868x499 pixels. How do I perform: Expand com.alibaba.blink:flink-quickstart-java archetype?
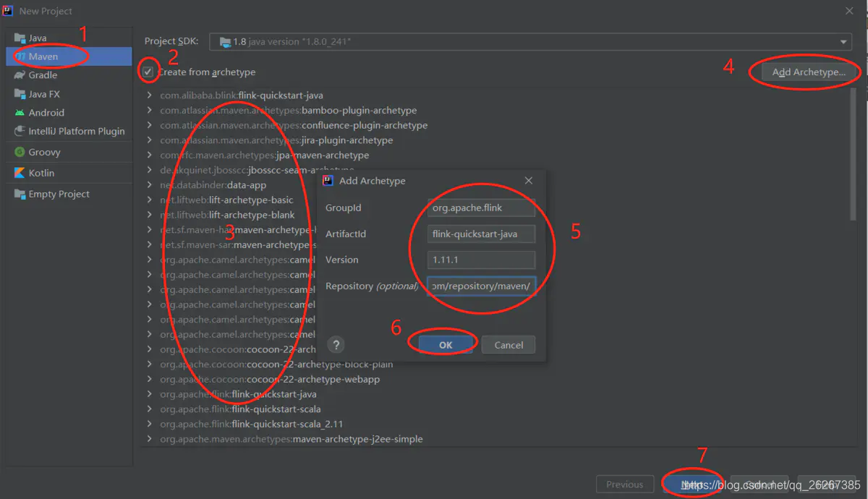150,95
